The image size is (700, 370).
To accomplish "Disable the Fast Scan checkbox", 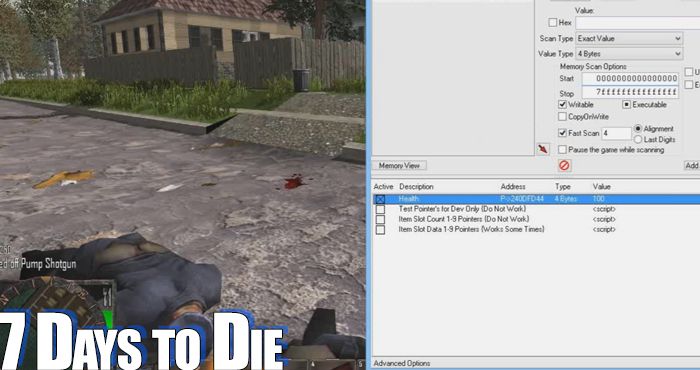I will tap(562, 133).
